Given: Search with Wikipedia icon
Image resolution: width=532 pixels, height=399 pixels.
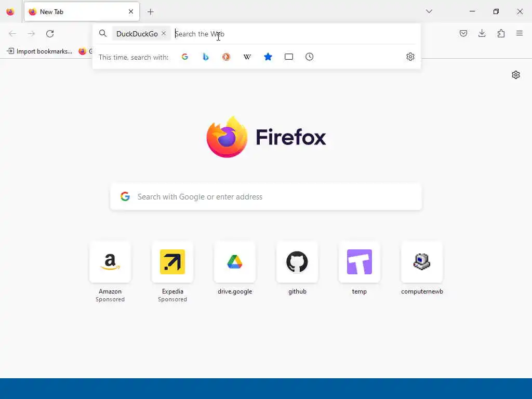Looking at the screenshot, I should point(247,57).
